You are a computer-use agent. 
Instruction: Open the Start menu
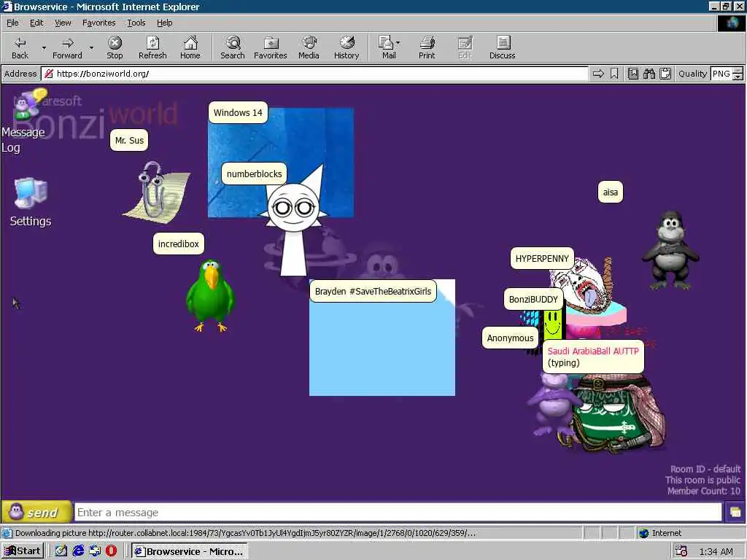point(23,551)
